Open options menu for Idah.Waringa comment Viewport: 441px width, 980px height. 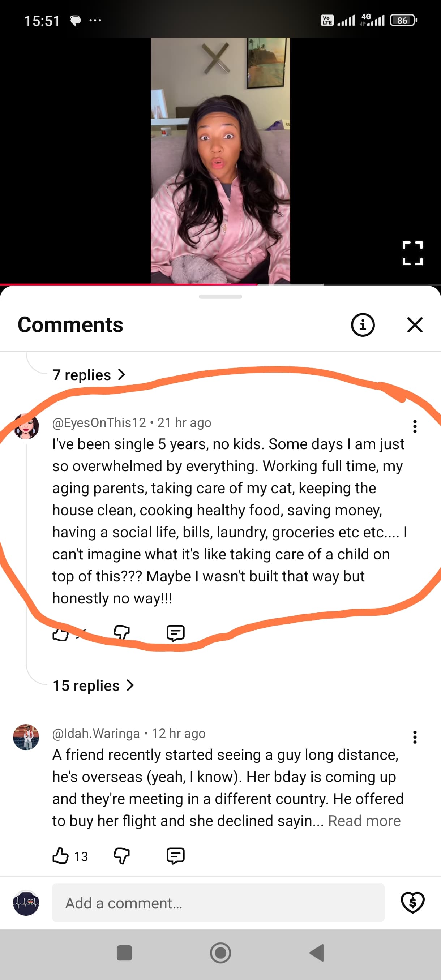[x=414, y=737]
